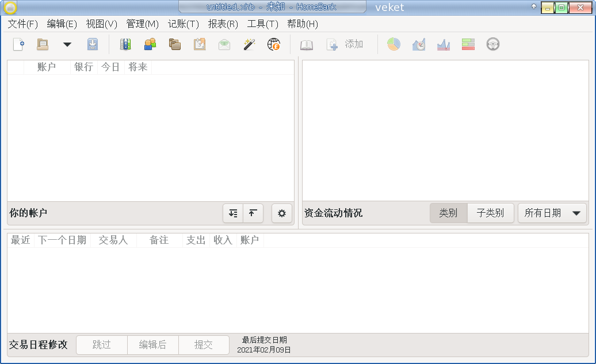Click the 你的帐户 panel title
Viewport: 596px width, 364px height.
(29, 213)
